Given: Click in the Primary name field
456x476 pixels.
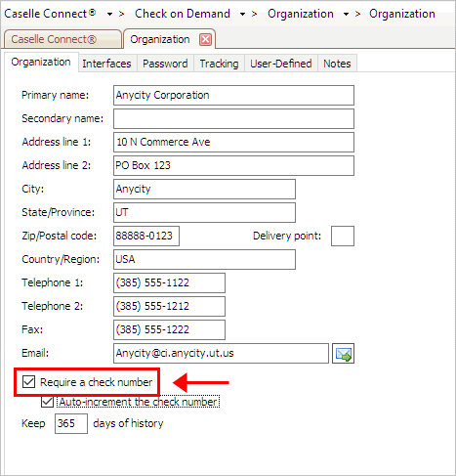Looking at the screenshot, I should pos(233,95).
